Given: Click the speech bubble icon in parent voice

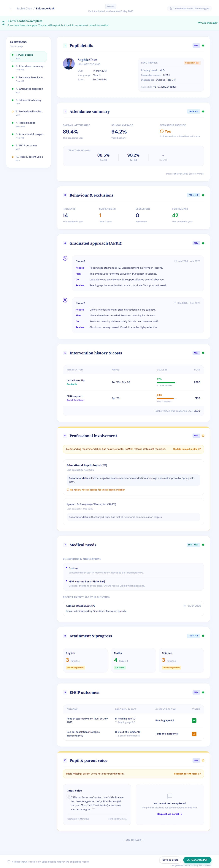Looking at the screenshot, I should pyautogui.click(x=169, y=796).
